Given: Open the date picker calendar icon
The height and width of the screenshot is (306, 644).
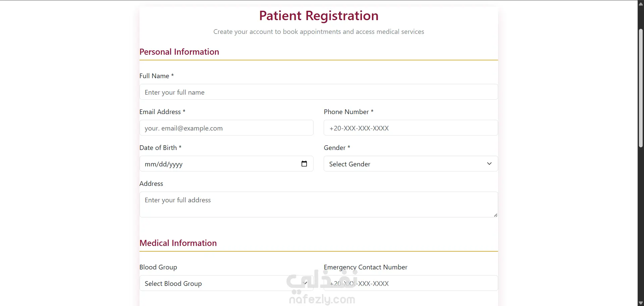Looking at the screenshot, I should (304, 164).
